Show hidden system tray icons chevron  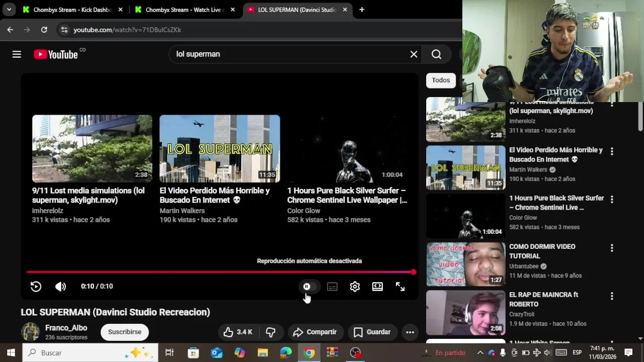(480, 353)
